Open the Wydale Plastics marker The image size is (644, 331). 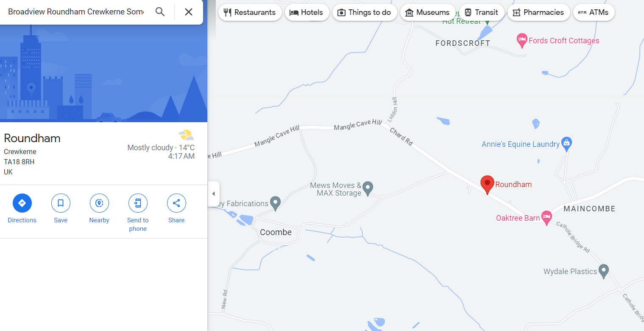coord(604,271)
